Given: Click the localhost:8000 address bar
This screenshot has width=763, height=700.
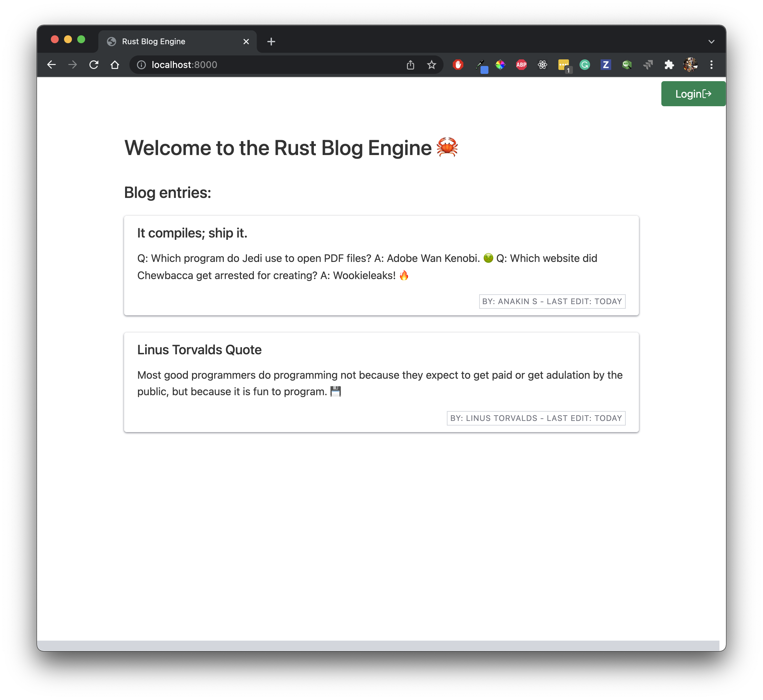Looking at the screenshot, I should tap(265, 65).
